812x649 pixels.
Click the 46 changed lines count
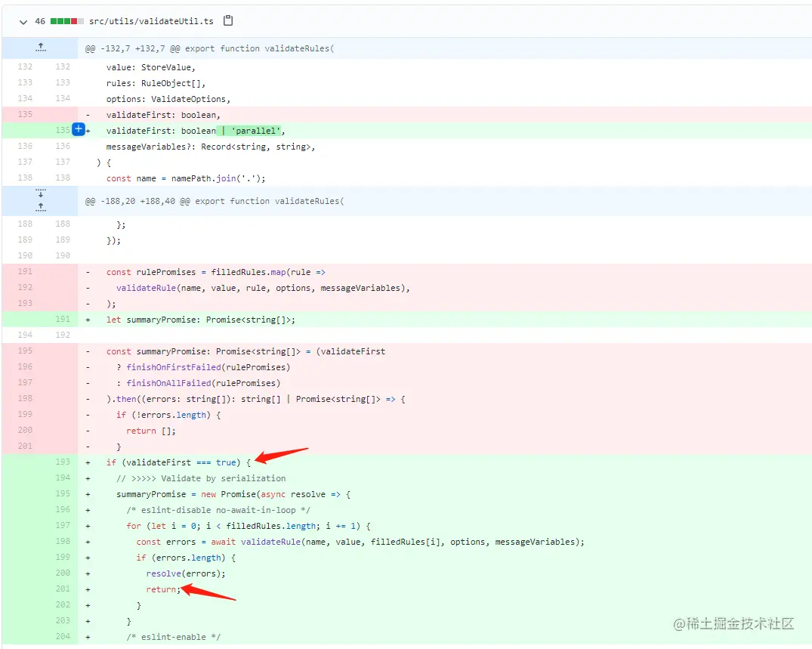pos(40,21)
